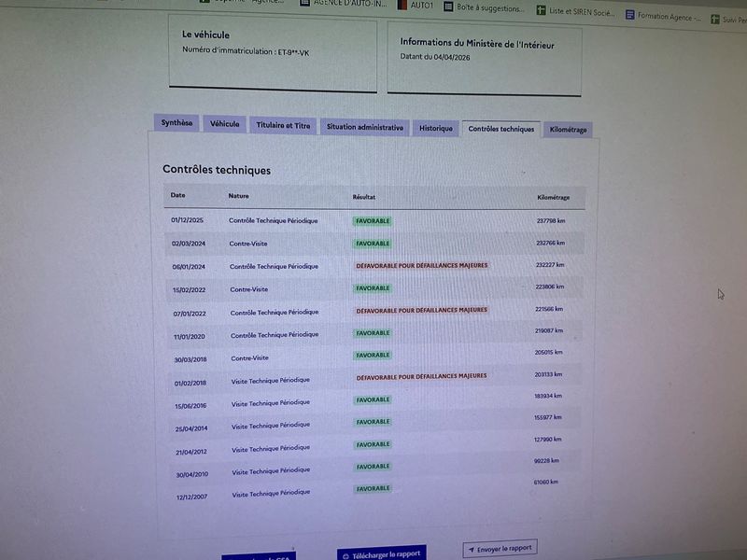Click Contrôle Technique Périodique on 11/01/2020 row

click(275, 335)
